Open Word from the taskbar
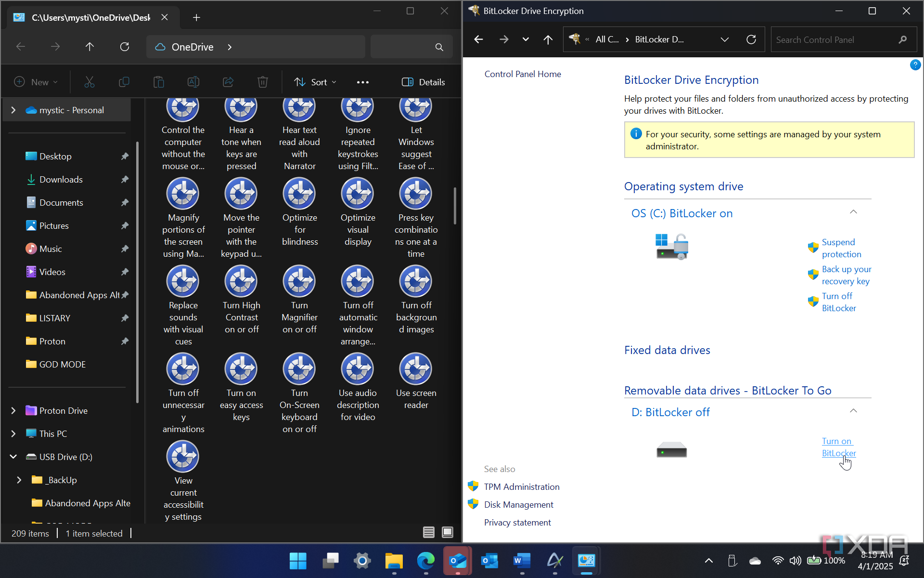Screen dimensions: 924x578 click(x=522, y=561)
